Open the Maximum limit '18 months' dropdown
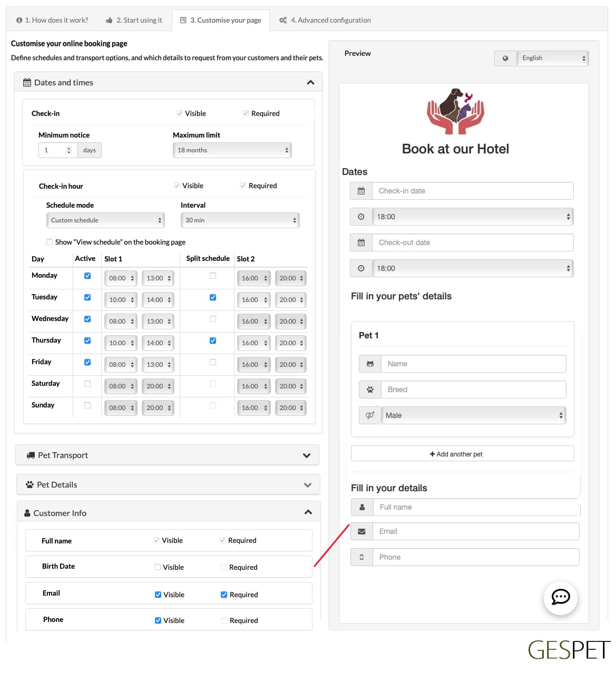 (232, 150)
